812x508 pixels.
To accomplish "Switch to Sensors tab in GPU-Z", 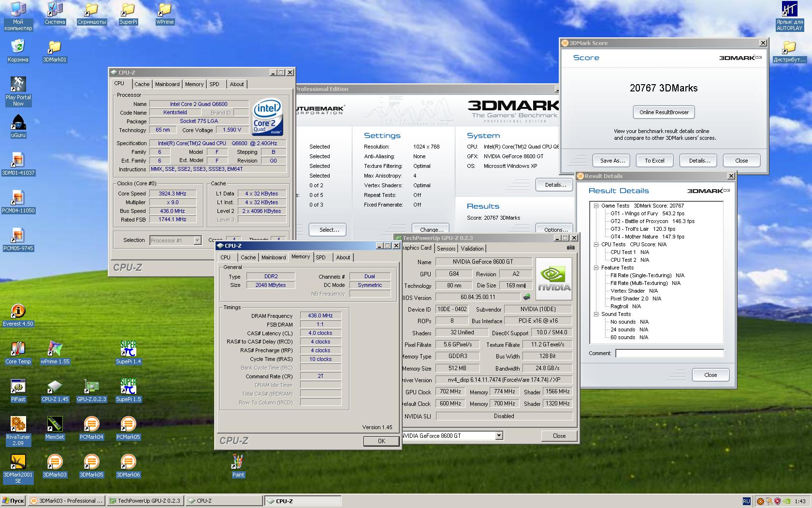I will click(446, 249).
